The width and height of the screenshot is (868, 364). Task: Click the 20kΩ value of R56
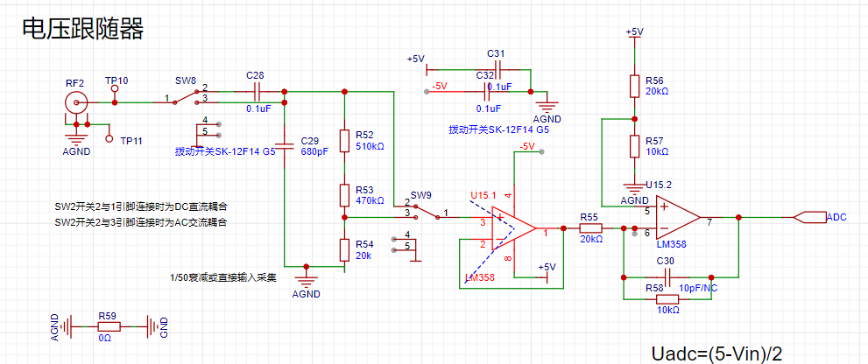(x=657, y=91)
